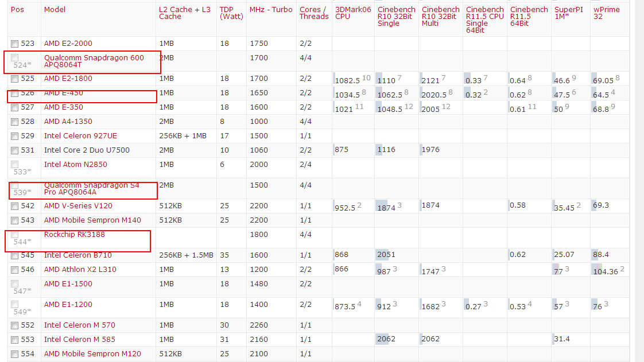Sort by 3DMark06 CPU column header

pyautogui.click(x=353, y=13)
